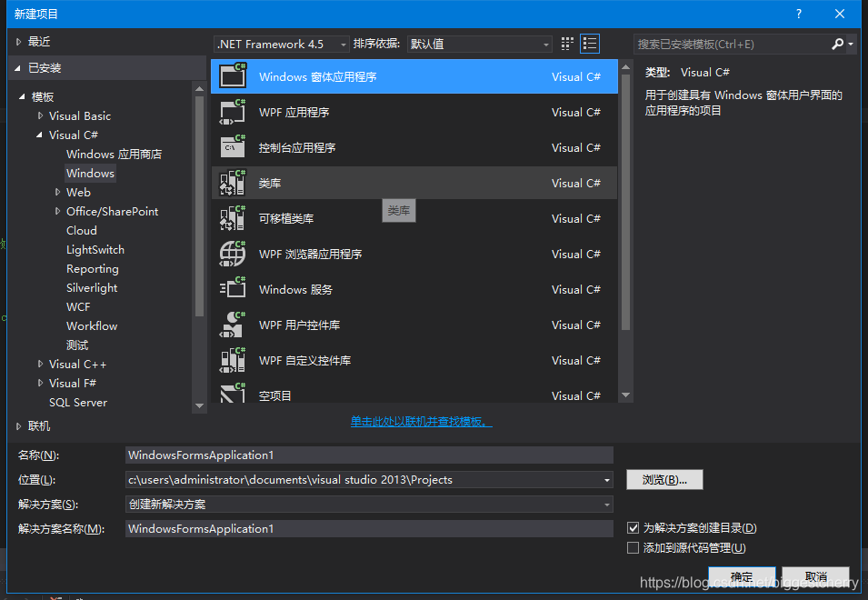The image size is (868, 600).
Task: Click the 类库 class library icon
Action: tap(233, 183)
